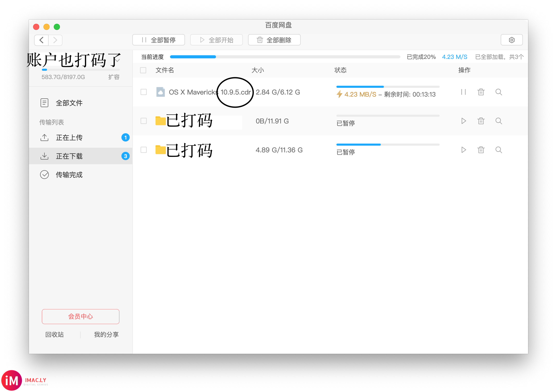Open the 正在上传 list
The width and height of the screenshot is (557, 392).
point(81,137)
